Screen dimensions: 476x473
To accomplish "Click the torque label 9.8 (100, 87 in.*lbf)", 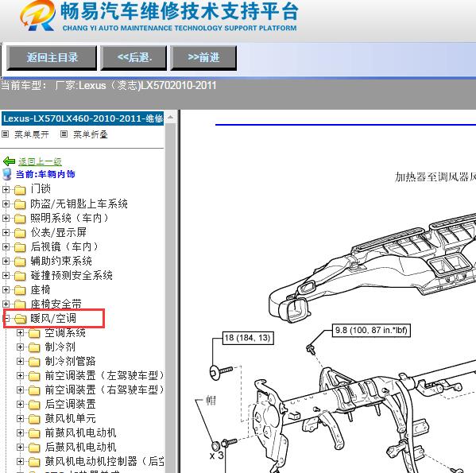I will tap(371, 330).
